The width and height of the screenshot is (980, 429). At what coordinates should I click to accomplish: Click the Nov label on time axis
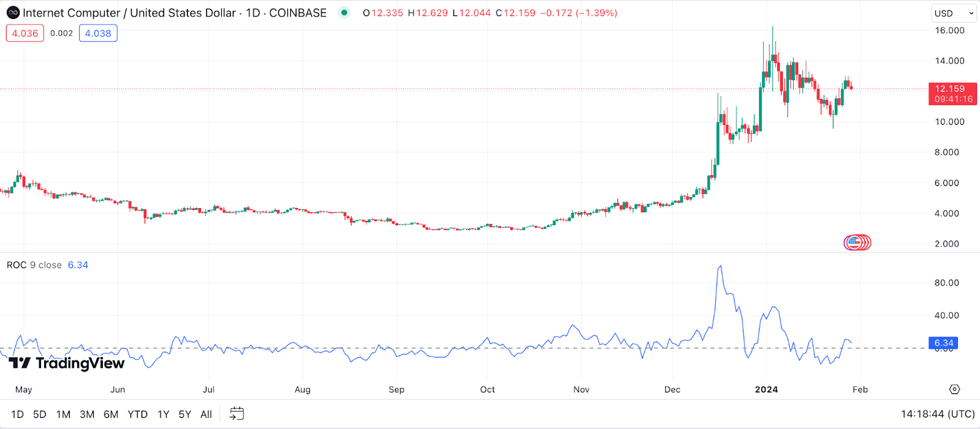click(581, 389)
